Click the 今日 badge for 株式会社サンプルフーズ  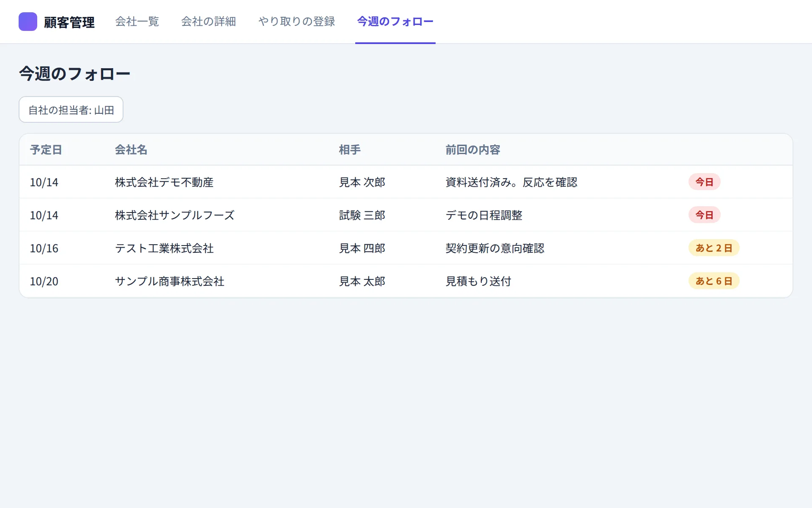(704, 215)
